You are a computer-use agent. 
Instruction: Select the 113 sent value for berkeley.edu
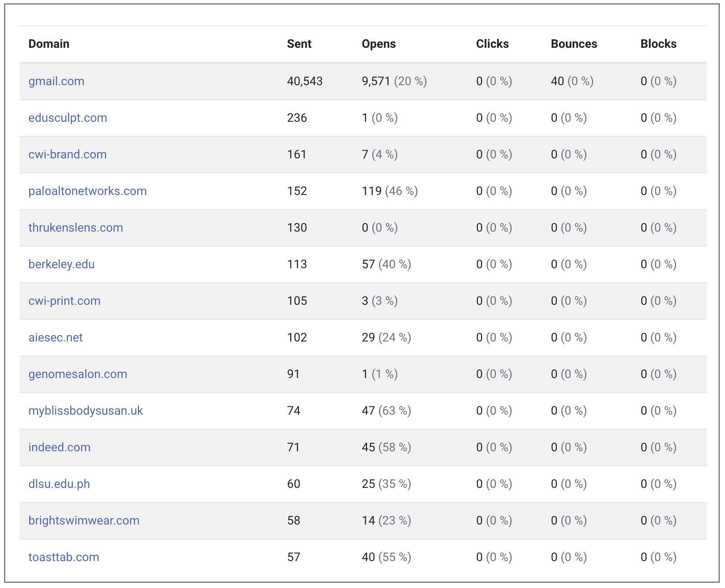297,264
